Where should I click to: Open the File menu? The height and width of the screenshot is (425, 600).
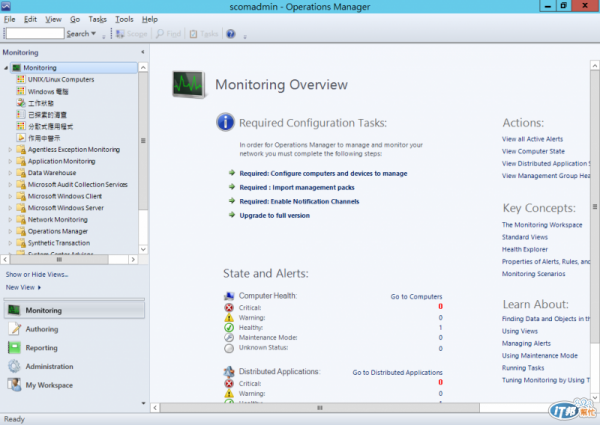[x=10, y=19]
